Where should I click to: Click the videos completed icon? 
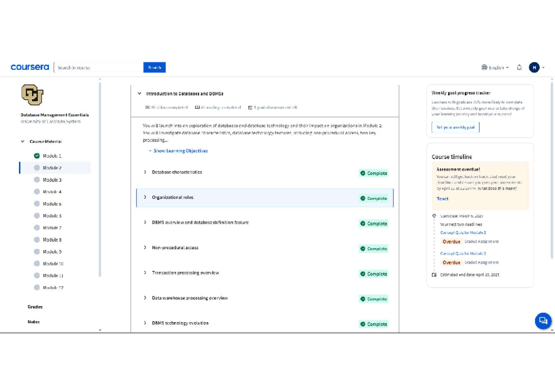pyautogui.click(x=148, y=107)
